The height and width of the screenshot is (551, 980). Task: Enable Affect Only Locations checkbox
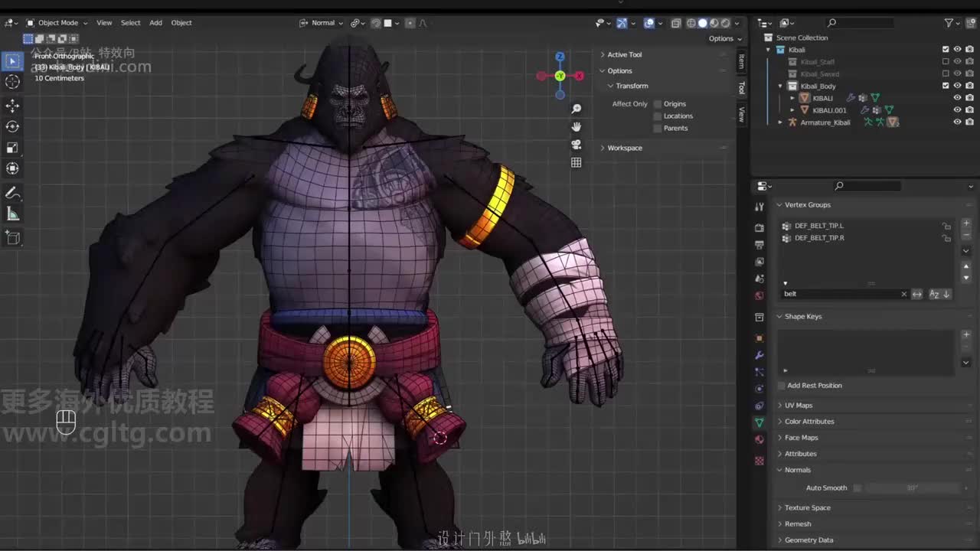click(x=658, y=116)
